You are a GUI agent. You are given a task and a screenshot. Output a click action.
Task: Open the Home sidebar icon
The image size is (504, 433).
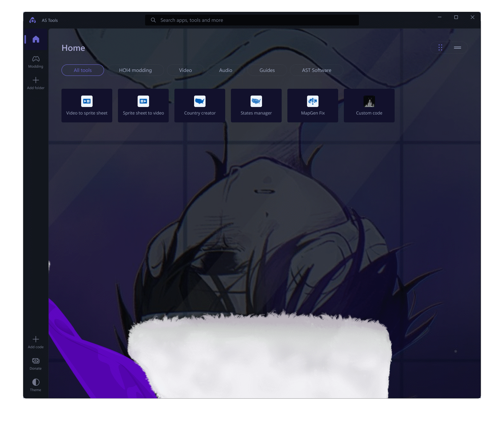[x=36, y=39]
